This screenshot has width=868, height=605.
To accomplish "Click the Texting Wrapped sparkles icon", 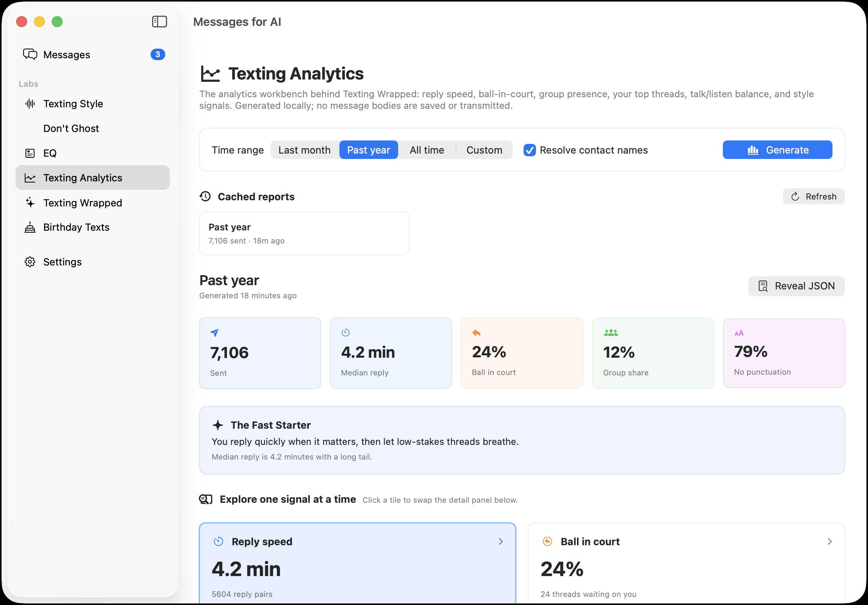I will (30, 203).
